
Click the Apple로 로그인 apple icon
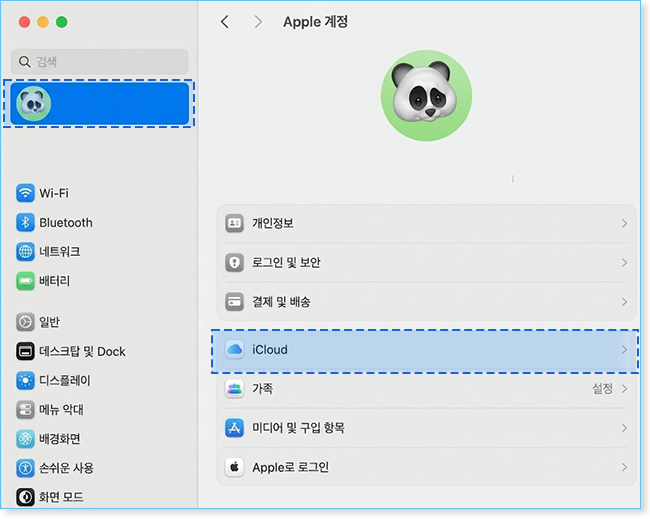[x=234, y=467]
